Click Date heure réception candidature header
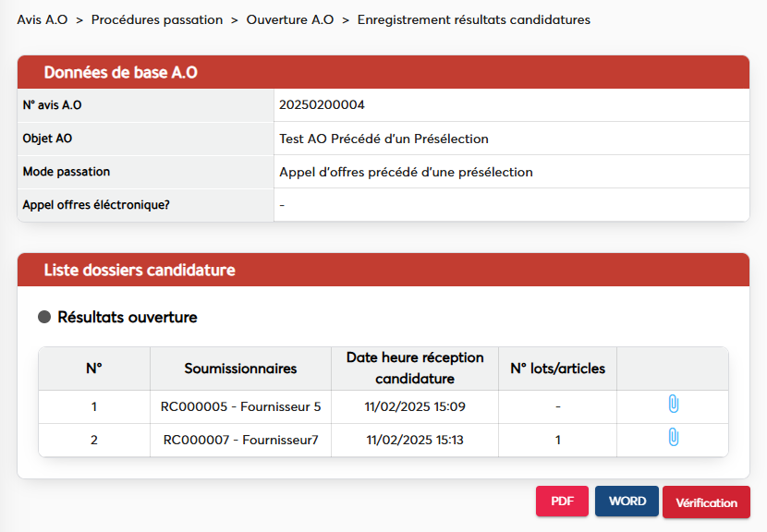767x532 pixels. (414, 369)
